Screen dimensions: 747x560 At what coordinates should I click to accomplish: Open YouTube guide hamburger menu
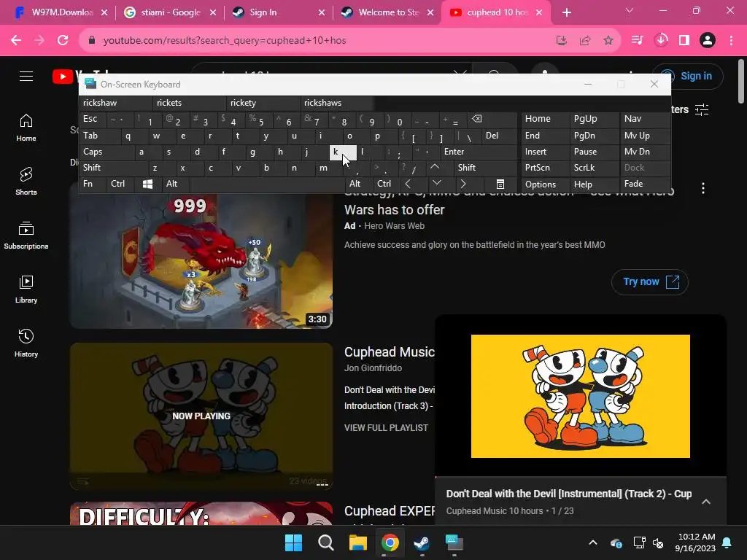[26, 76]
